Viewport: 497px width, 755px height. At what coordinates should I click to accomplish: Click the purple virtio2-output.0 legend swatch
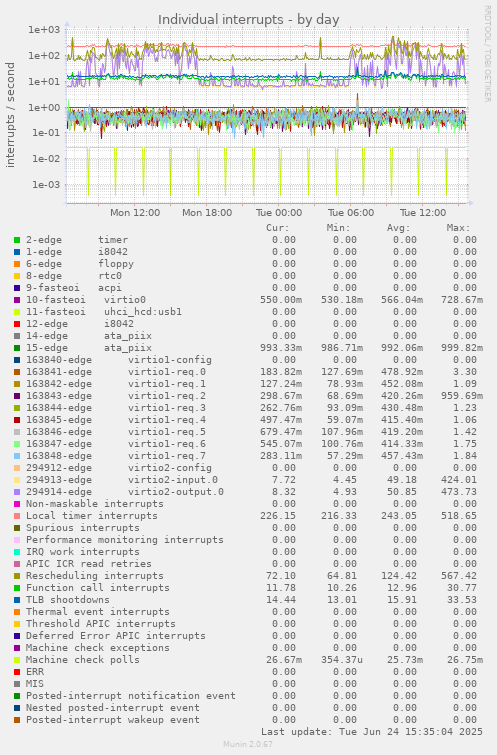[x=17, y=492]
